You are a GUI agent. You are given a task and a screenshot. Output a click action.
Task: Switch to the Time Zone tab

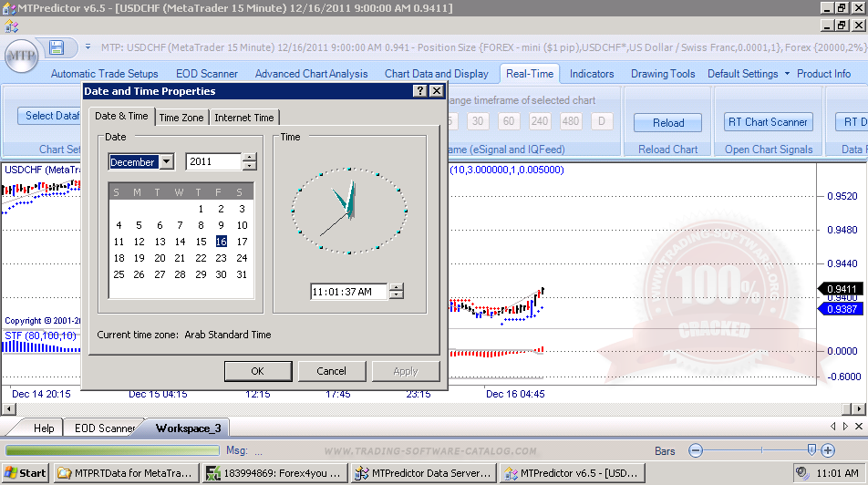tap(181, 118)
